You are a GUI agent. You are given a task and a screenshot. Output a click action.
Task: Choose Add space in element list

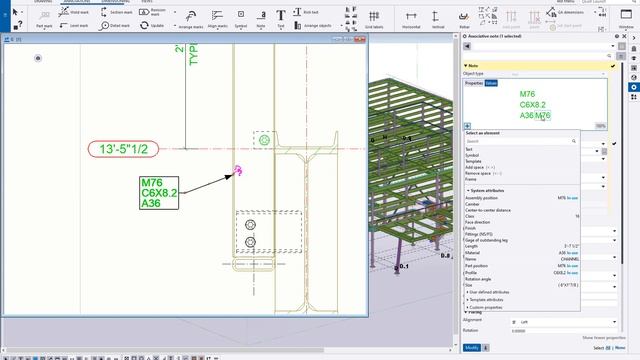click(x=480, y=167)
